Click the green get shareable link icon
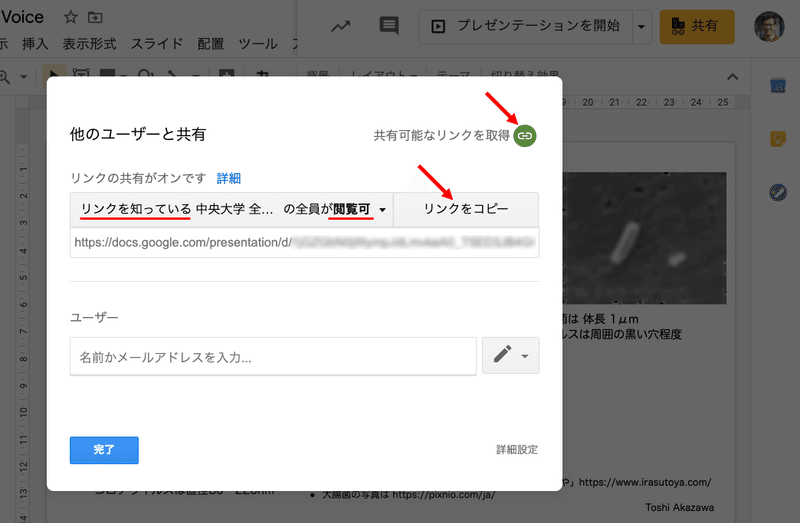This screenshot has height=523, width=800. pyautogui.click(x=524, y=136)
